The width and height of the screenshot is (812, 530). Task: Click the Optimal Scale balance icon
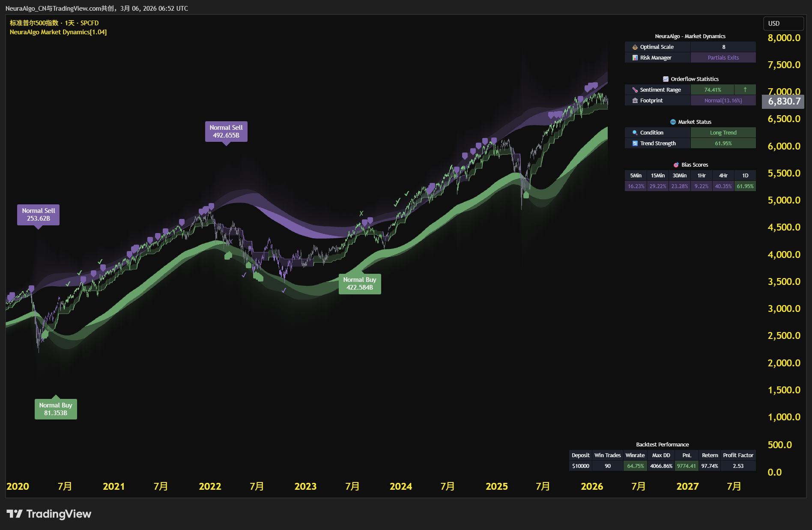click(x=635, y=47)
